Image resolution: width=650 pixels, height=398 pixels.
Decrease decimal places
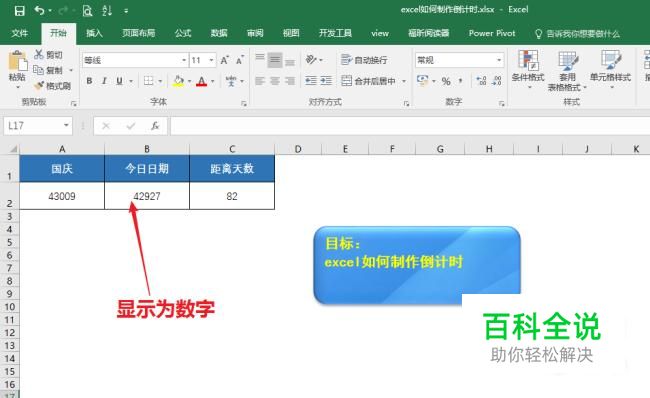tap(497, 81)
